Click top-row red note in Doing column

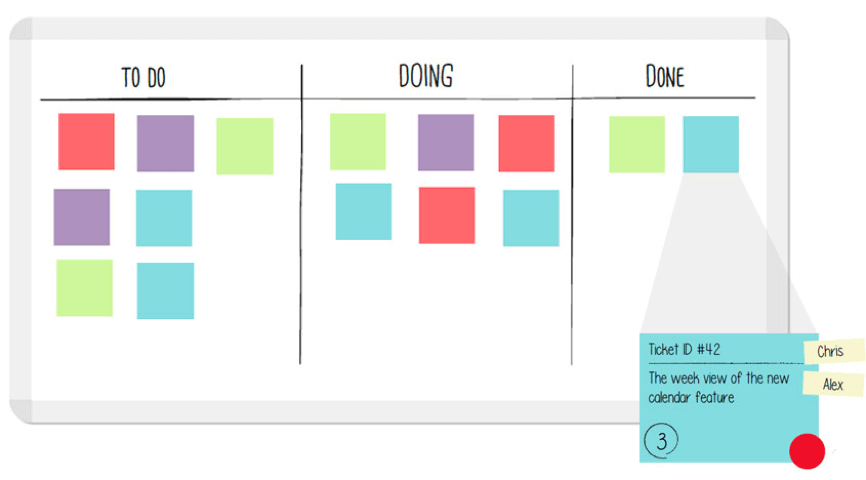click(526, 143)
